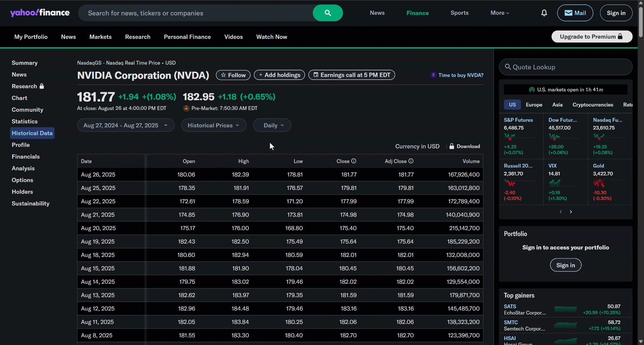Open the SATS top gainer link
Image resolution: width=644 pixels, height=345 pixels.
pyautogui.click(x=510, y=306)
